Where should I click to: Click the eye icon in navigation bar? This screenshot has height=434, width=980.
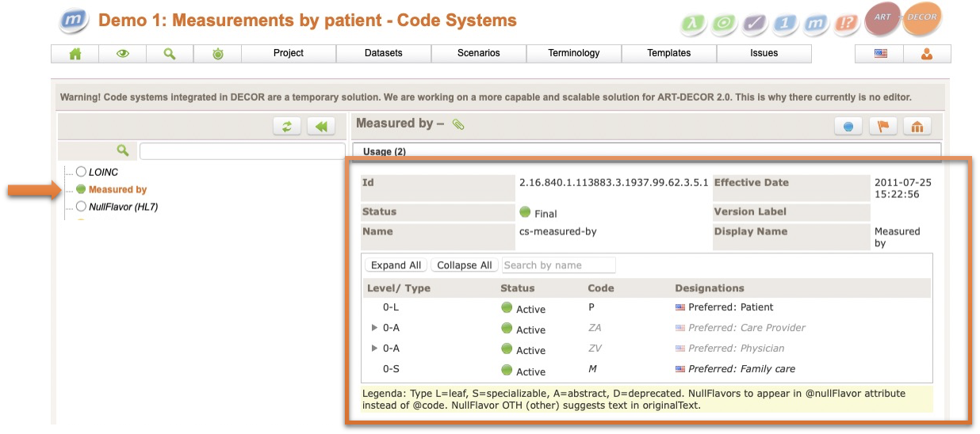point(123,53)
